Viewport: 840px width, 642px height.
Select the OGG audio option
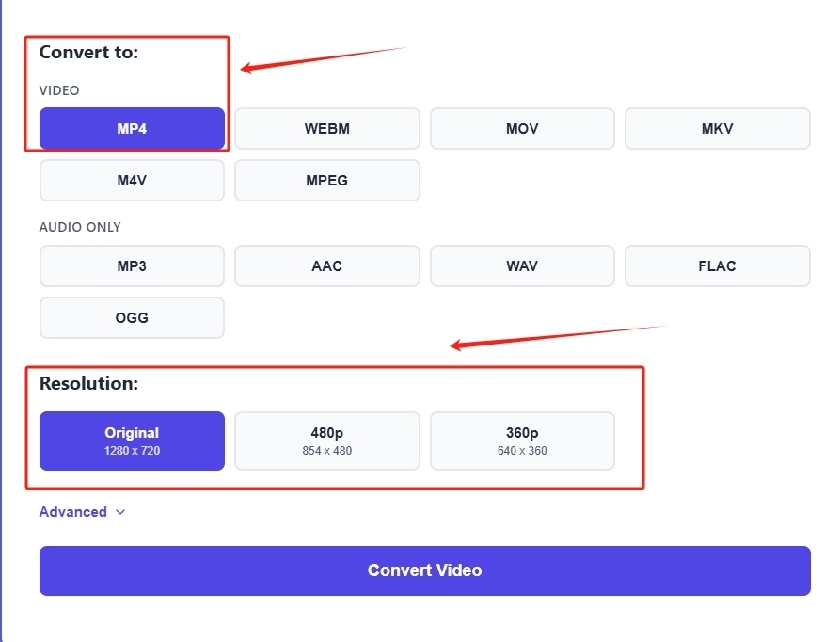tap(132, 318)
